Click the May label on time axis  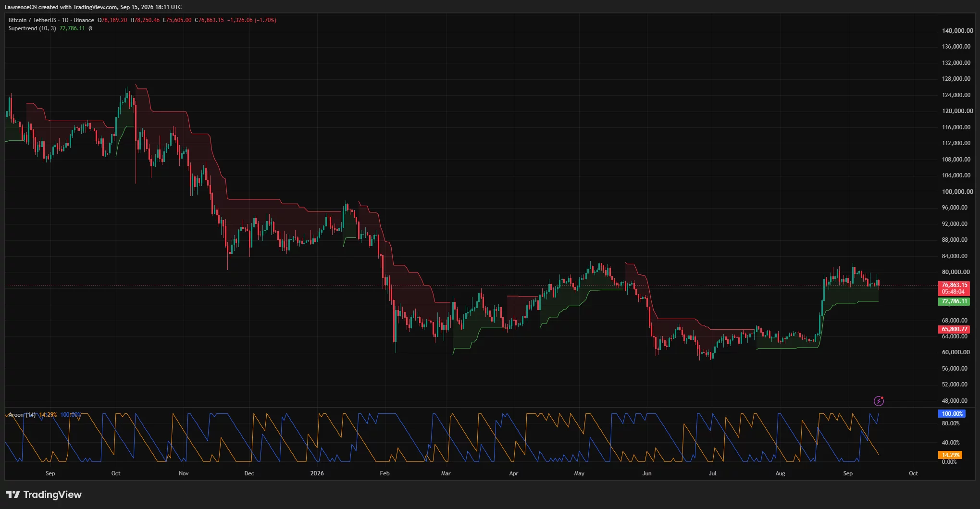tap(579, 473)
